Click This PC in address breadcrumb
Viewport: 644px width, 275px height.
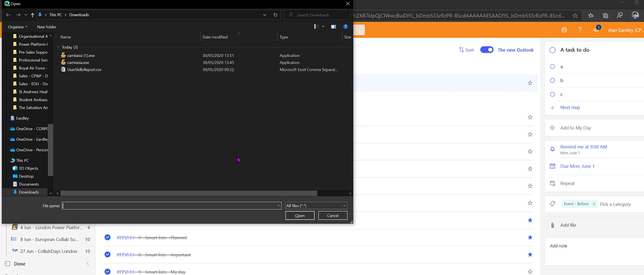[55, 15]
